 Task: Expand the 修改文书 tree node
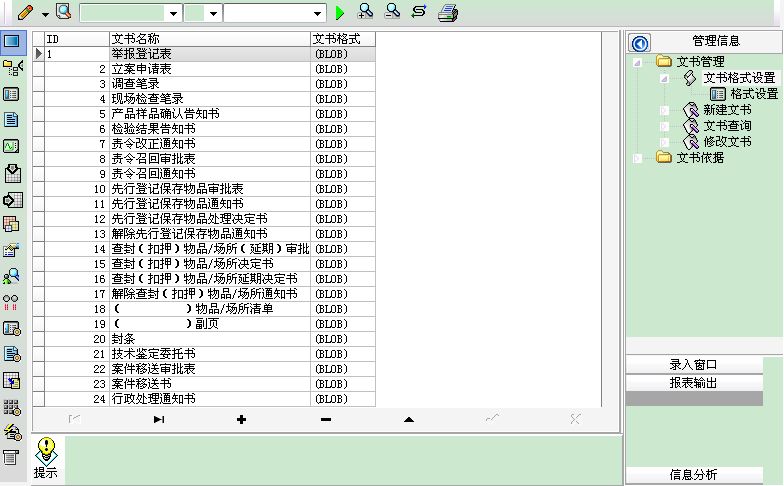(664, 142)
